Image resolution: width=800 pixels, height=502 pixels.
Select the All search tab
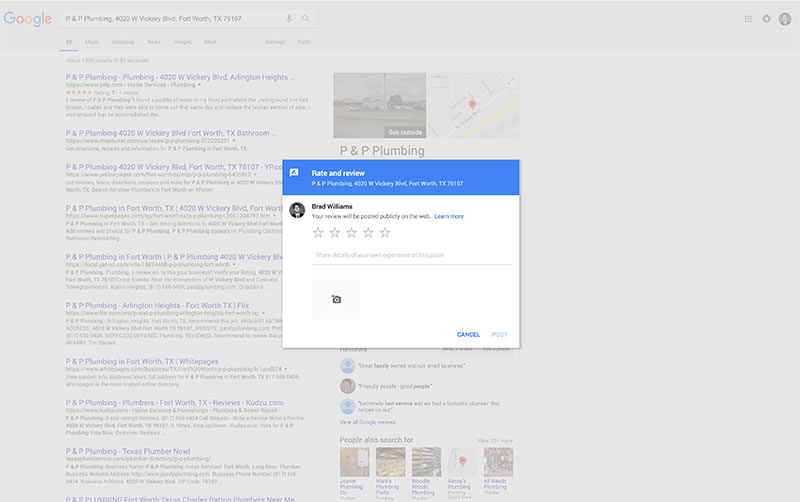point(69,42)
